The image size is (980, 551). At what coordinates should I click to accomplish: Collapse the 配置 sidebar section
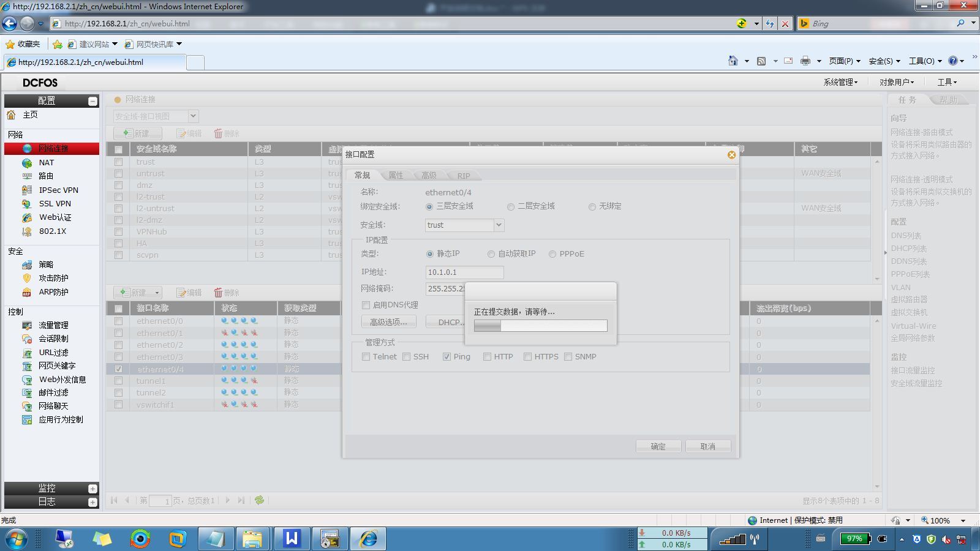coord(92,101)
